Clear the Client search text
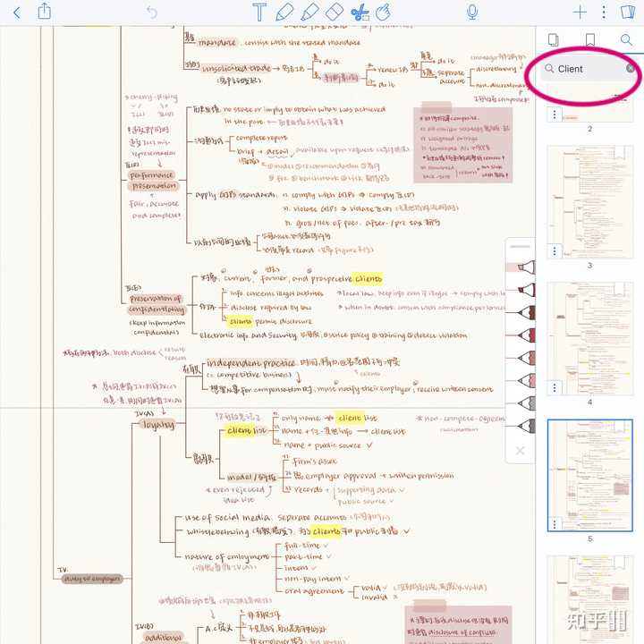The image size is (644, 644). click(630, 69)
